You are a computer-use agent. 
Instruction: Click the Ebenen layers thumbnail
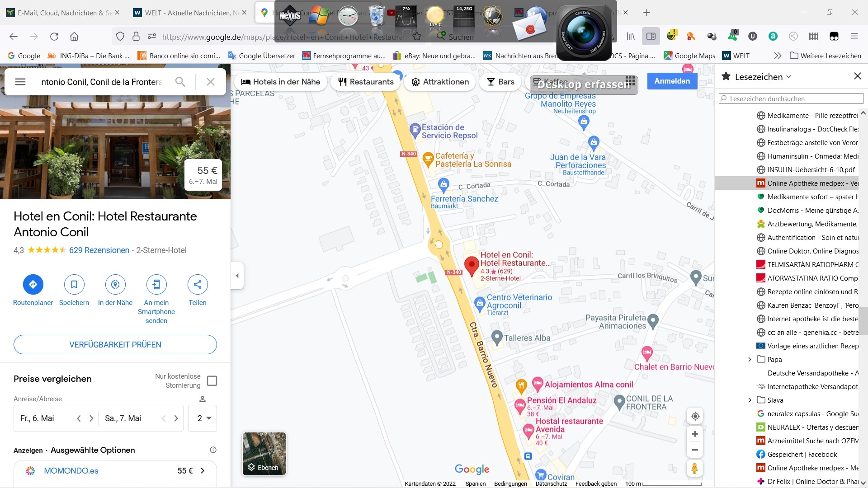[x=264, y=454]
